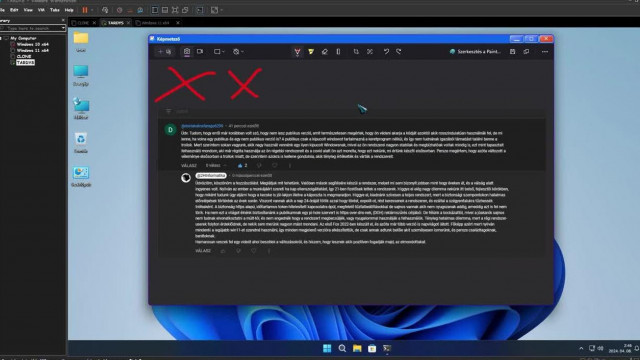The height and width of the screenshot is (360, 640).
Task: Activate the image crop tool
Action: click(356, 52)
